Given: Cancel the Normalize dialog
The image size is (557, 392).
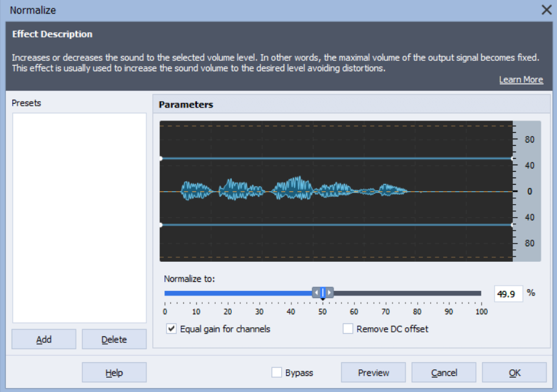Looking at the screenshot, I should tap(444, 373).
